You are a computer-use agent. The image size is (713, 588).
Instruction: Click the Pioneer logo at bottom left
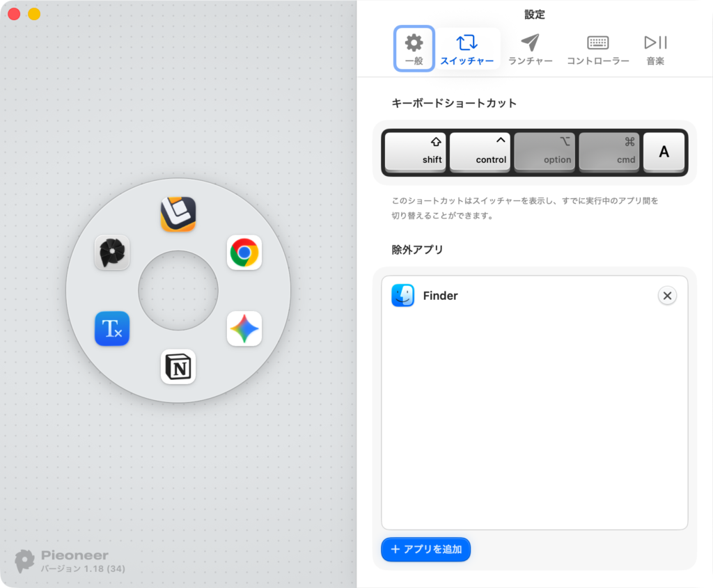point(25,561)
